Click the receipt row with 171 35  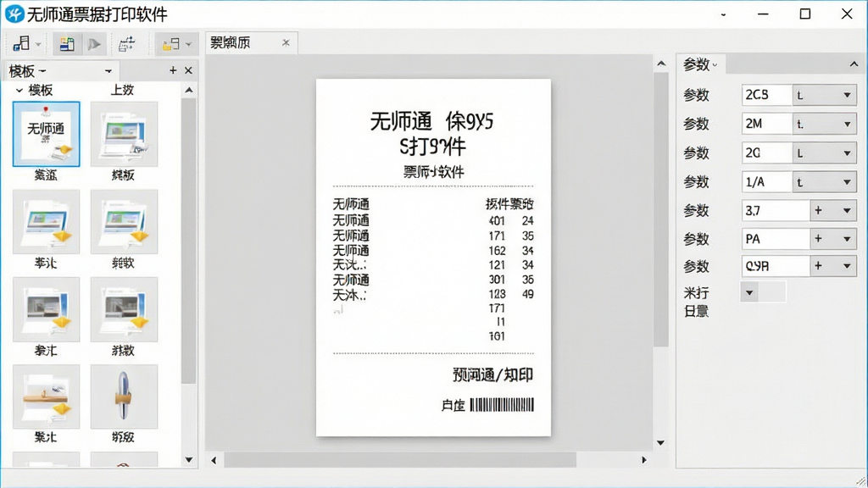(433, 236)
